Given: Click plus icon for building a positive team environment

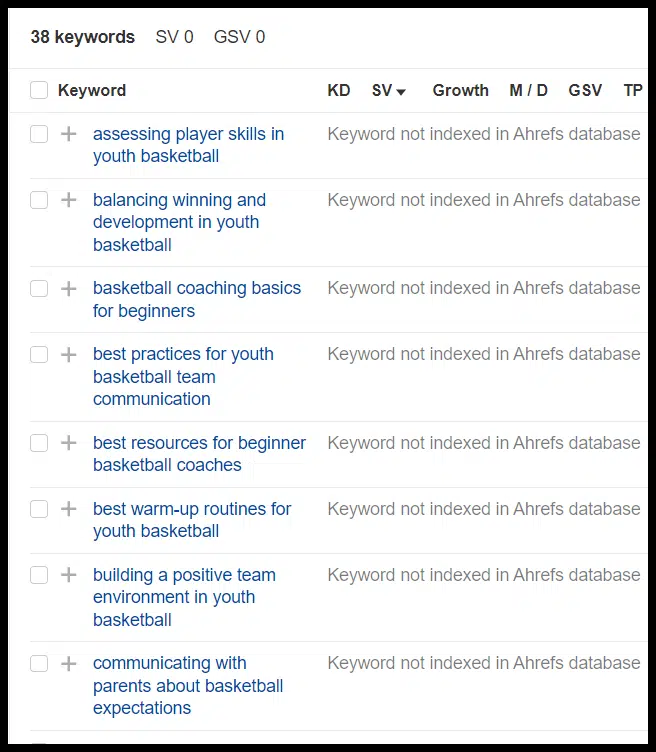Looking at the screenshot, I should tap(69, 575).
